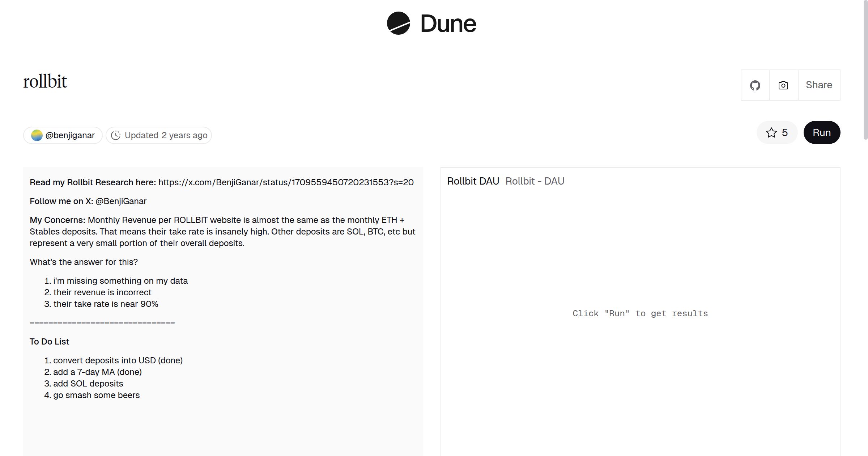The width and height of the screenshot is (868, 456).
Task: Click the page vertical scrollbar thumb
Action: [865, 69]
